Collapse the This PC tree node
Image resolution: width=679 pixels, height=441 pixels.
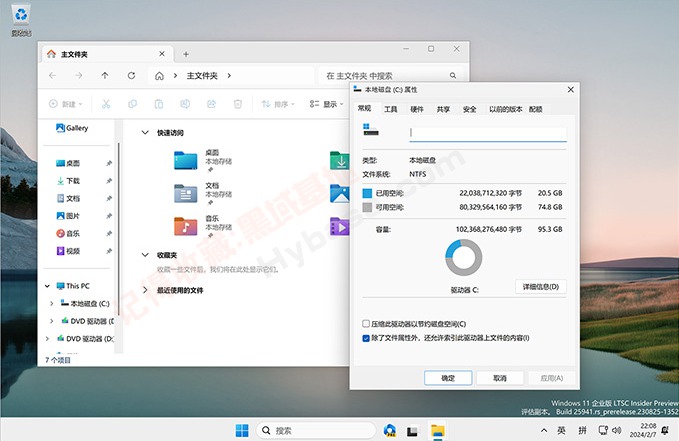point(47,286)
